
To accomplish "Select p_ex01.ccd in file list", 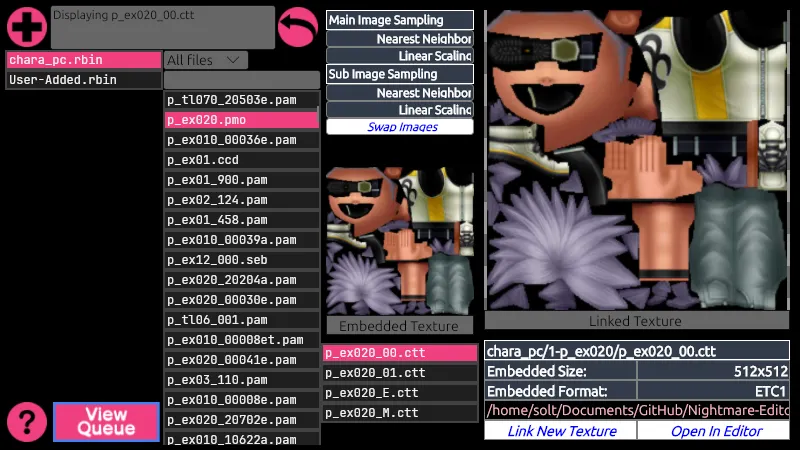I will pyautogui.click(x=242, y=160).
